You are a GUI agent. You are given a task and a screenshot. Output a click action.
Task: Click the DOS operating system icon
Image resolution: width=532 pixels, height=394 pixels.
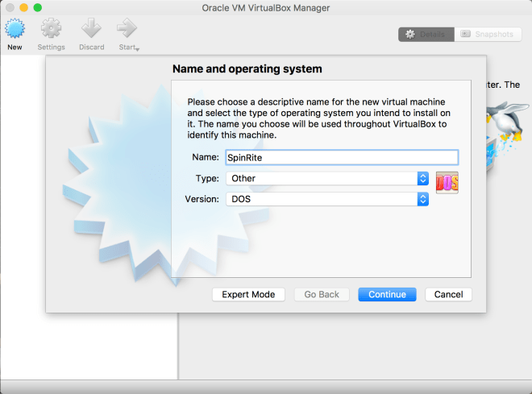pyautogui.click(x=447, y=182)
